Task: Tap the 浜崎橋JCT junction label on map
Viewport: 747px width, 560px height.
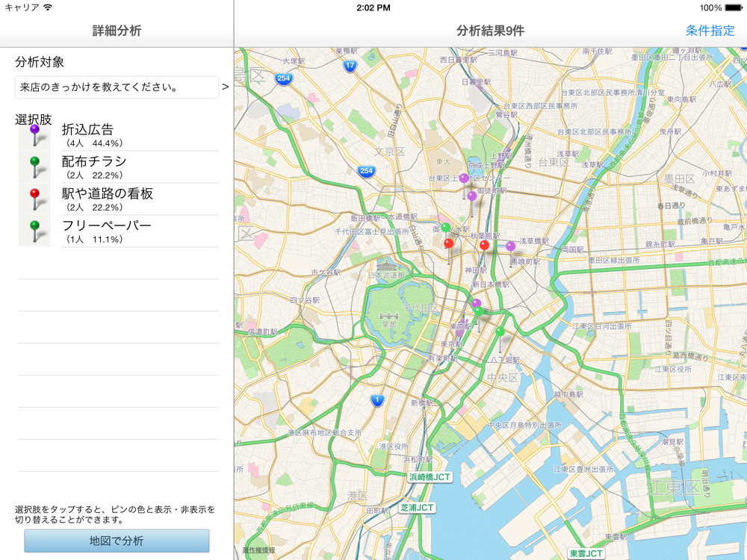Action: 430,477
